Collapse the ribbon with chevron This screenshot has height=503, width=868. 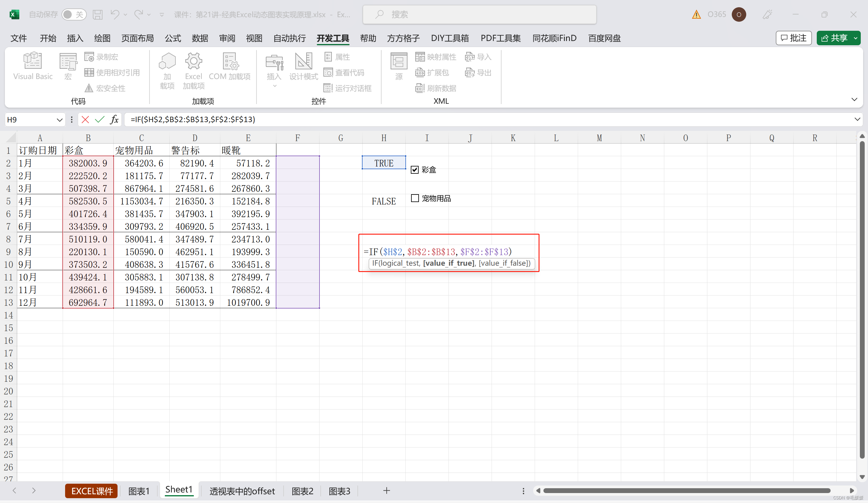coord(854,100)
